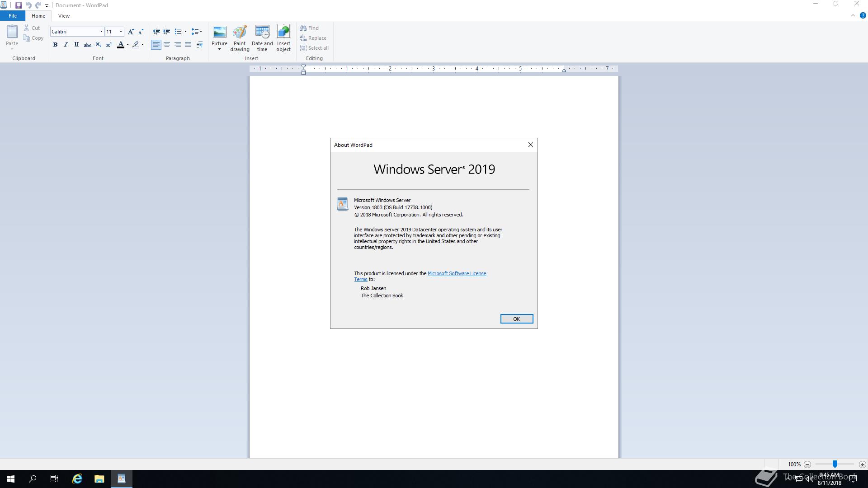Click the Calibri font family box
This screenshot has width=868, height=488.
pyautogui.click(x=75, y=32)
